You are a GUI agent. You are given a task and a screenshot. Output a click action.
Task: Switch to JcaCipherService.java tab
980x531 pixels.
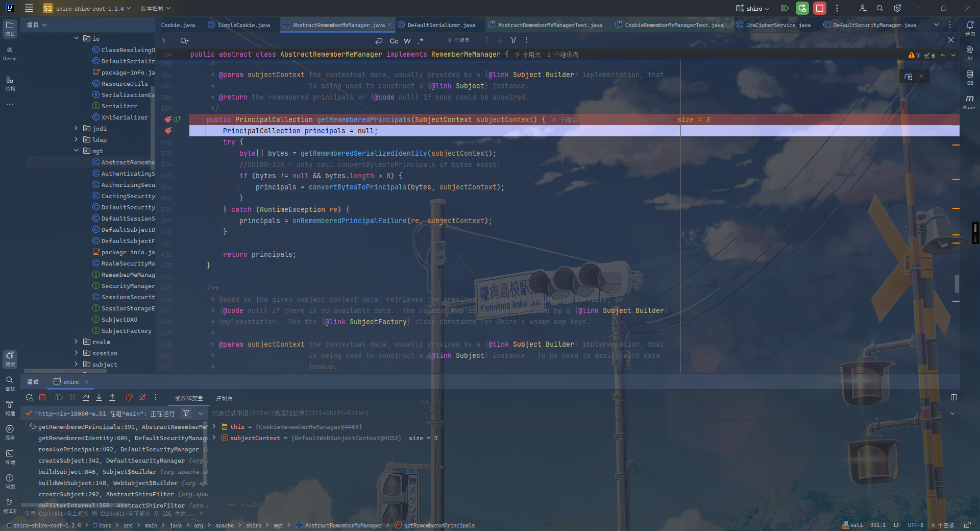coord(773,25)
